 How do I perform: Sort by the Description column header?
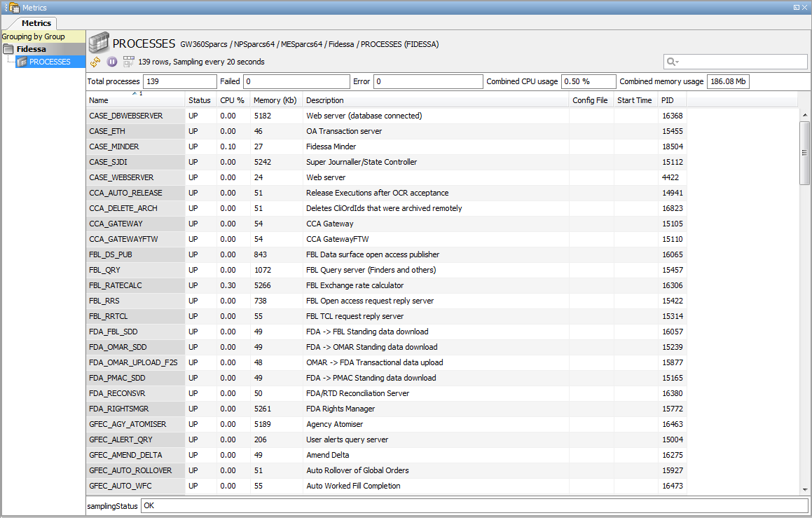[435, 100]
